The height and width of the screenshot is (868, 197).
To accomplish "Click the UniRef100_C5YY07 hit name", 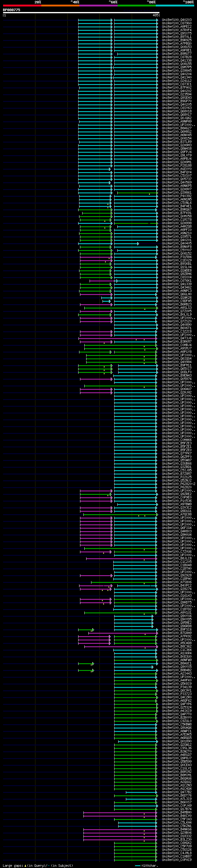I will [177, 250].
